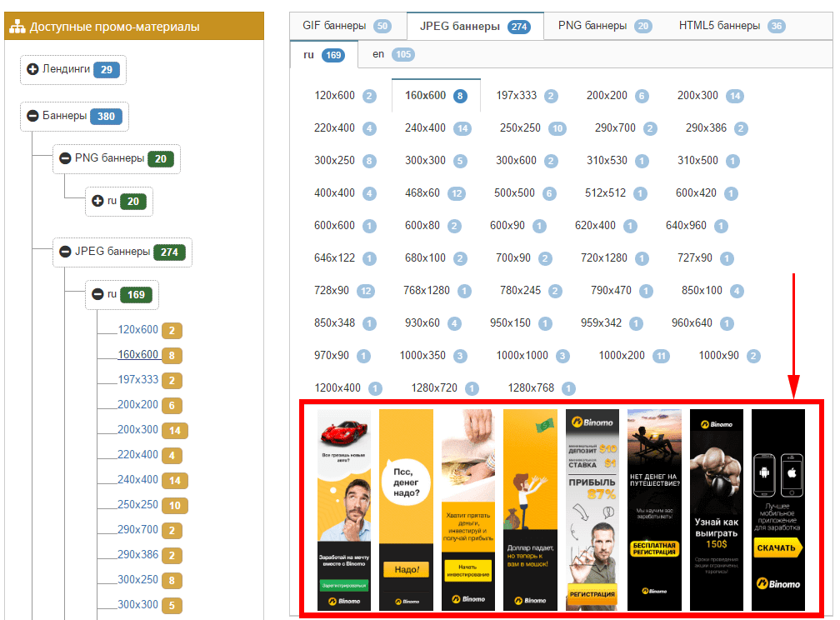The width and height of the screenshot is (840, 620).
Task: Choose the 500x500 size in the grid
Action: pos(525,192)
